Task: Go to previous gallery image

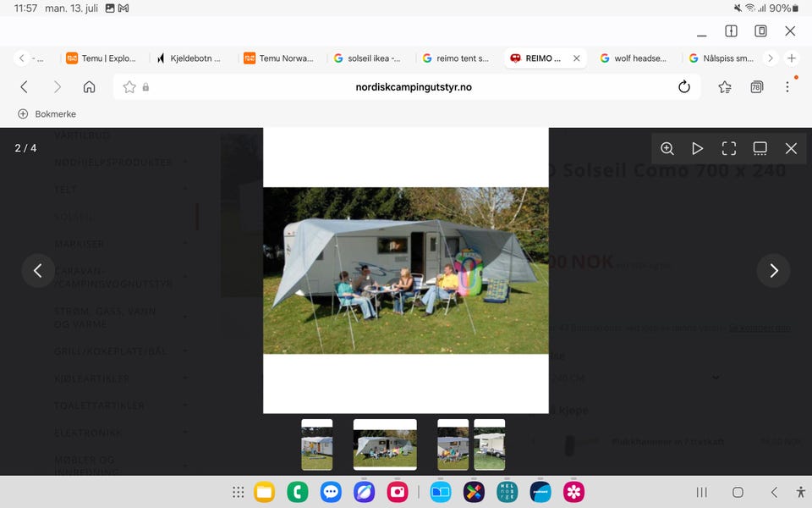Action: pos(38,271)
